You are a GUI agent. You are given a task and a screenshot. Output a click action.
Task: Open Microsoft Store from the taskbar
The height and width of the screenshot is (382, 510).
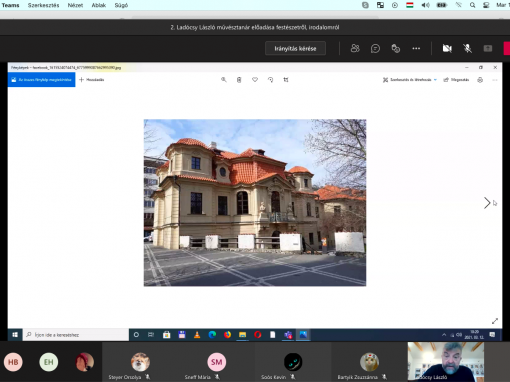tap(166, 335)
